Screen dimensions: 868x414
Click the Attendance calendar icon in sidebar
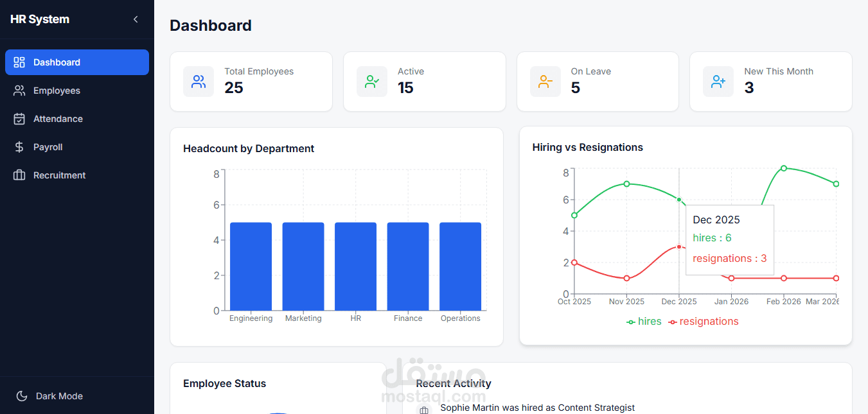19,119
